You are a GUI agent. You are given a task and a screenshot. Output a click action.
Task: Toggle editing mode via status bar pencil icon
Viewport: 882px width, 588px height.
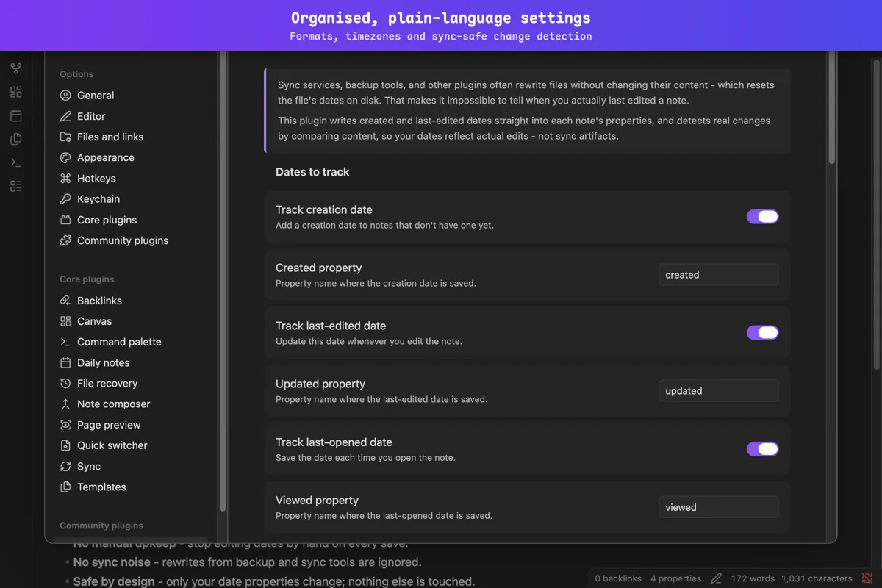[x=717, y=578]
